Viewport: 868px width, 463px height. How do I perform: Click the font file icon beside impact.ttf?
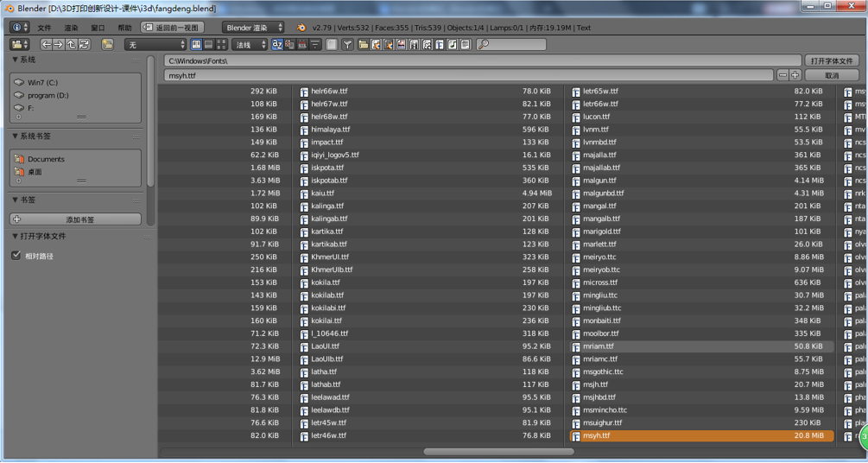pyautogui.click(x=304, y=143)
